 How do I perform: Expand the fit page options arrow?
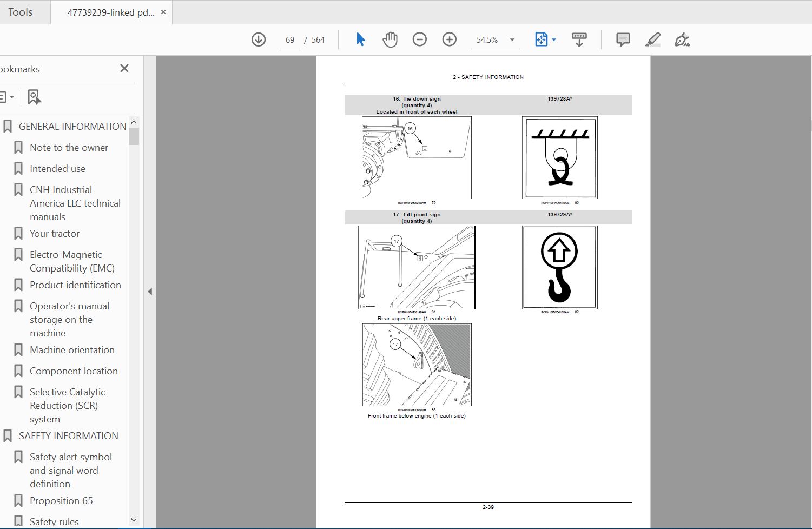point(554,39)
